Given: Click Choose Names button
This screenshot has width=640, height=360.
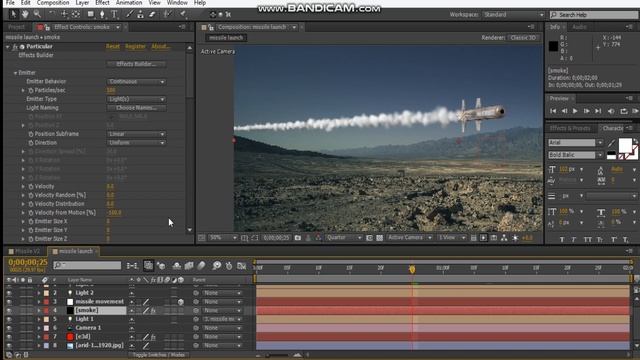Looking at the screenshot, I should click(136, 108).
